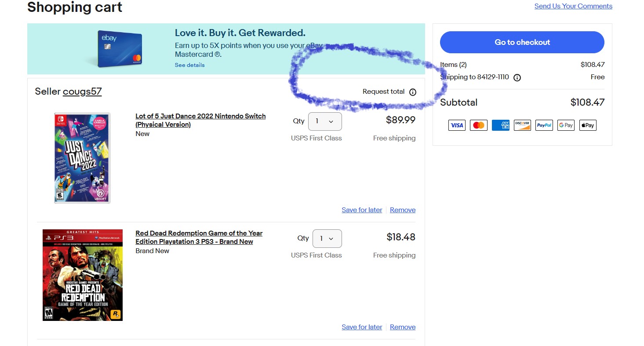Open the Send Us Your Comments link

[573, 6]
